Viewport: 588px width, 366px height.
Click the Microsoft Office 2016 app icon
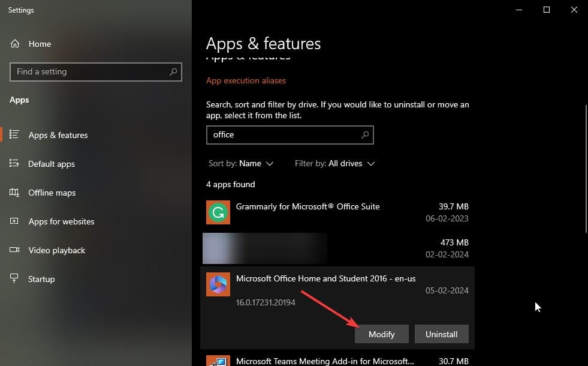[218, 284]
